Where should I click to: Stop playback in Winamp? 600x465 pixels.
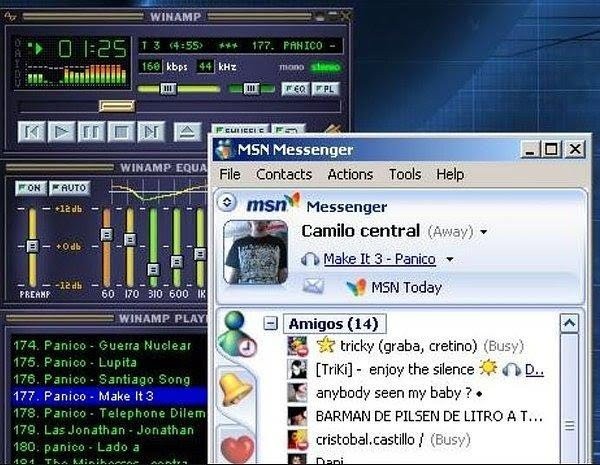121,132
